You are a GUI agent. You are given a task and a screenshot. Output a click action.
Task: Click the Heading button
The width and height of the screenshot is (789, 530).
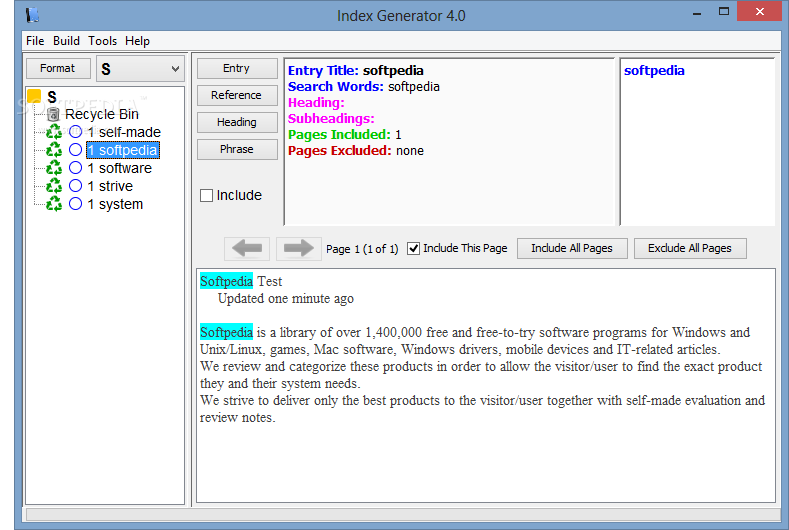point(237,122)
